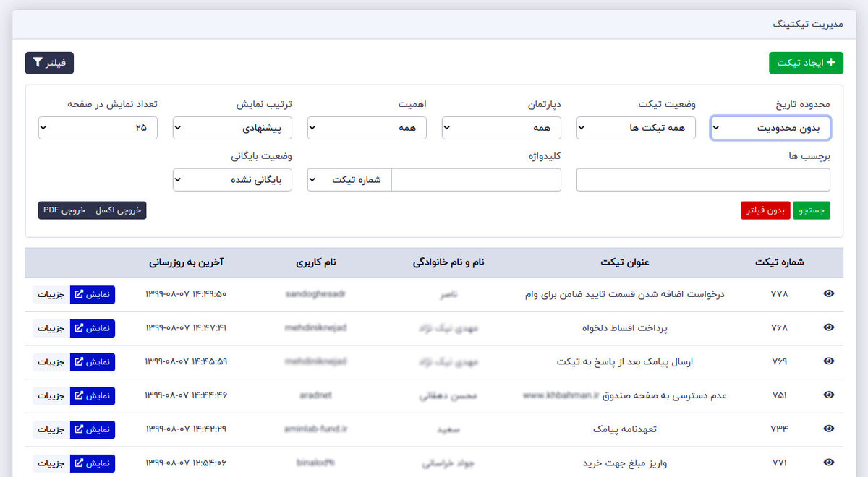Open نمایش for ticket ۷۷۸
This screenshot has width=868, height=477.
(93, 294)
